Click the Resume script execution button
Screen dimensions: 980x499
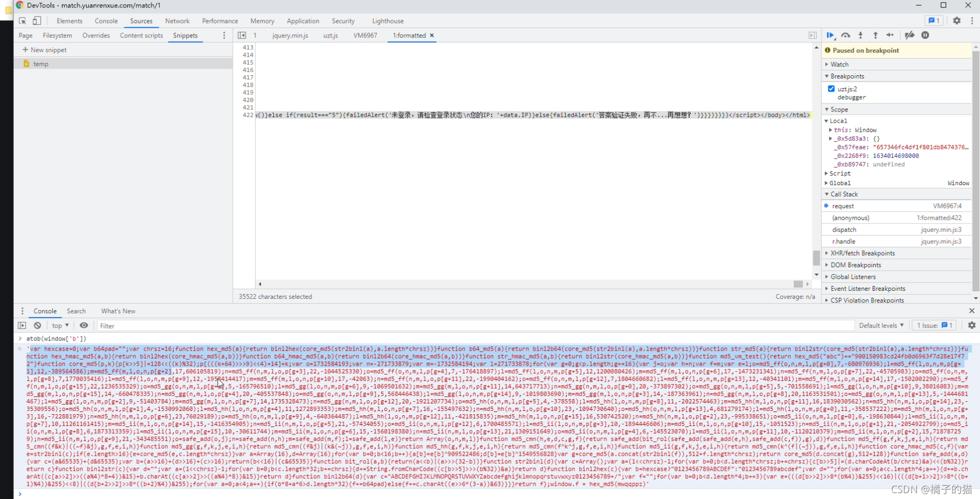click(x=831, y=35)
